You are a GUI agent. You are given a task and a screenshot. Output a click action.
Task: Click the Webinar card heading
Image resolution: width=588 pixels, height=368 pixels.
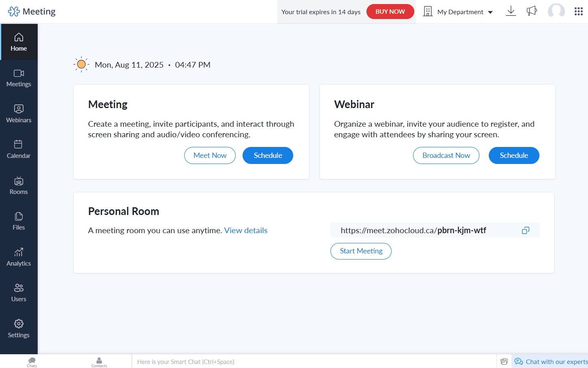[354, 104]
